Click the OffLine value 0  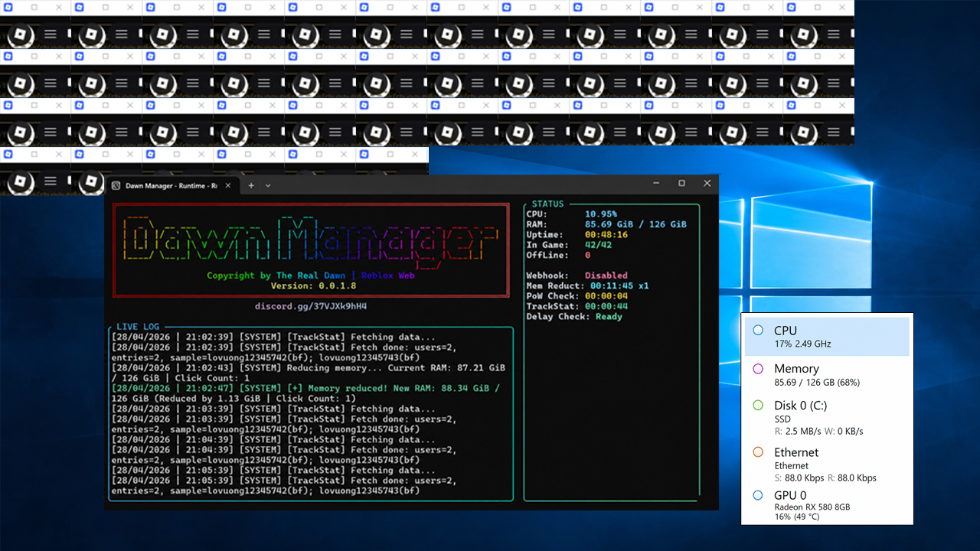point(588,255)
